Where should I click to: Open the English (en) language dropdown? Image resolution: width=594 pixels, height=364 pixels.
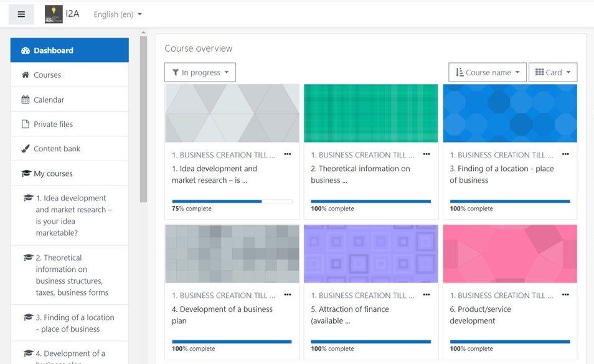click(118, 14)
